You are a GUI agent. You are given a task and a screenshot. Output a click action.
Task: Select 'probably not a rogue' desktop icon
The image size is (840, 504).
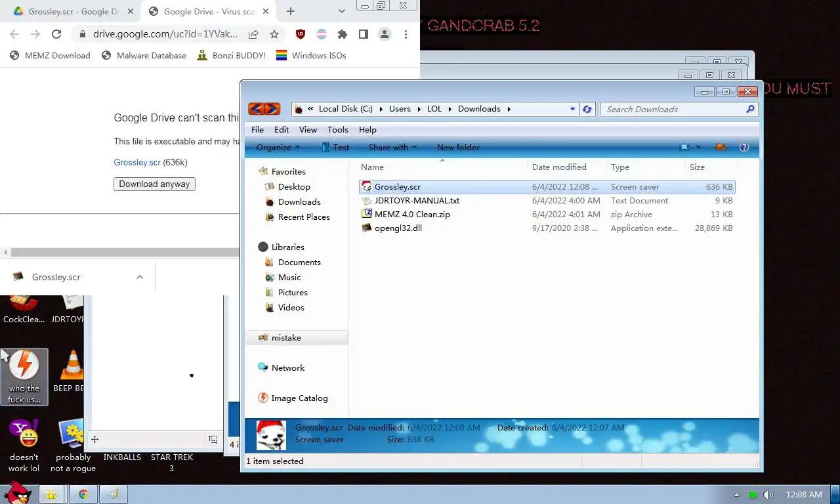coord(72,446)
